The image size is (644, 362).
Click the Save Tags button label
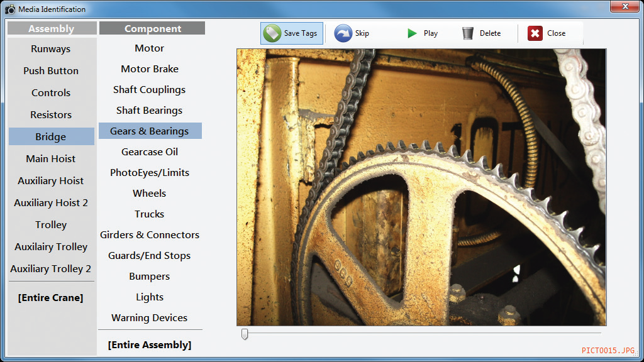(300, 33)
